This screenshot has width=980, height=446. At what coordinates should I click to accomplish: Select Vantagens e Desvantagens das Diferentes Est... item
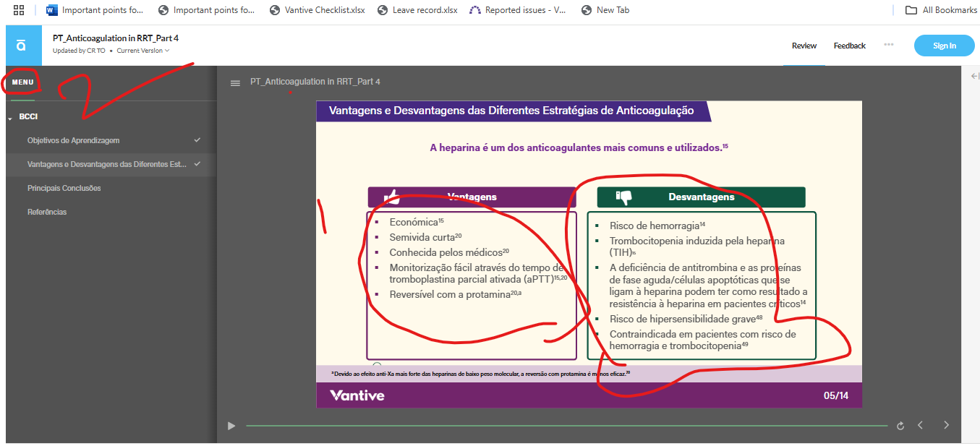[x=111, y=164]
